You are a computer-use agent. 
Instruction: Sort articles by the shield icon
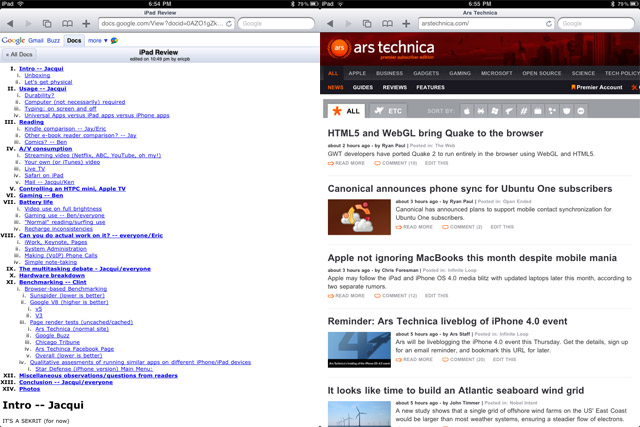pos(566,111)
